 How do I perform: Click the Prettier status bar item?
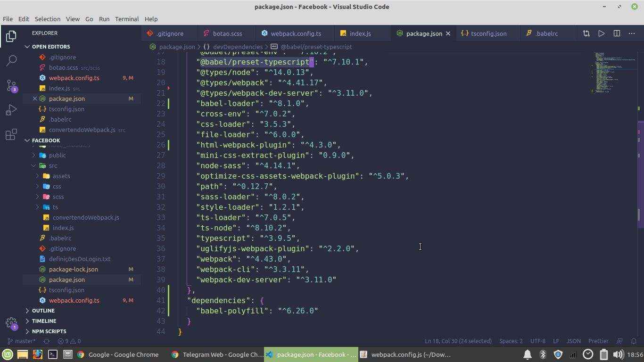(598, 341)
